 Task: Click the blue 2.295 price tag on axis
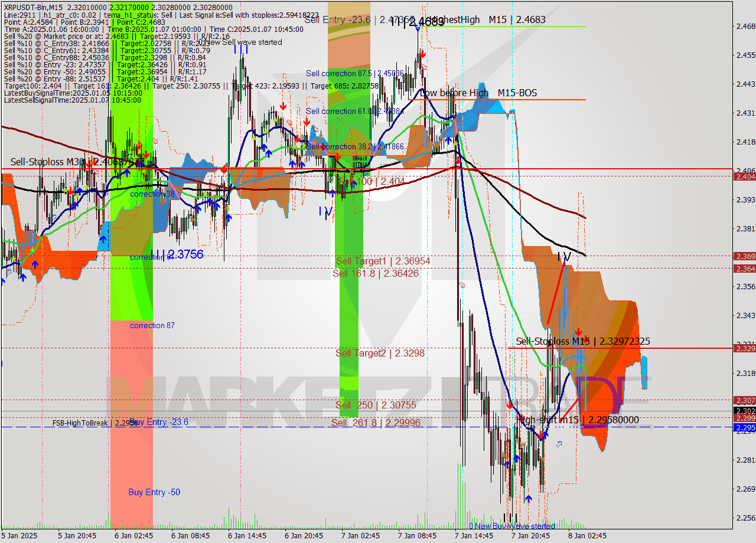pos(744,428)
